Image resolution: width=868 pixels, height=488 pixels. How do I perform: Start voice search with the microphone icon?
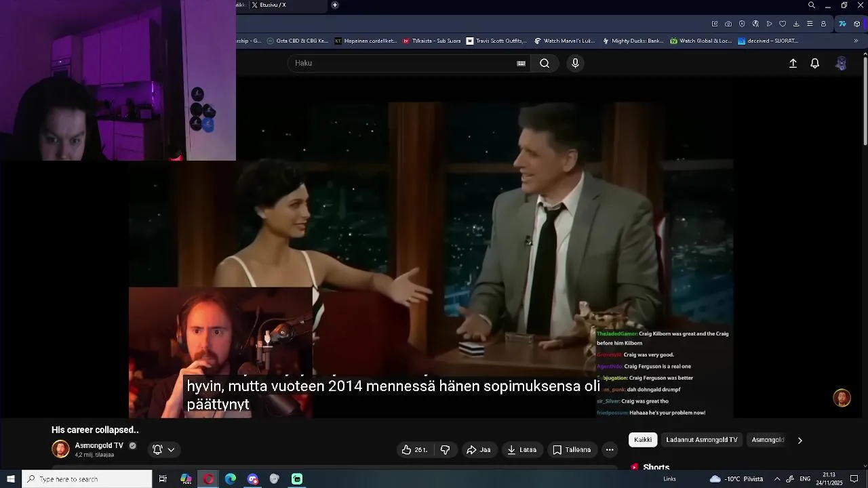pyautogui.click(x=575, y=63)
